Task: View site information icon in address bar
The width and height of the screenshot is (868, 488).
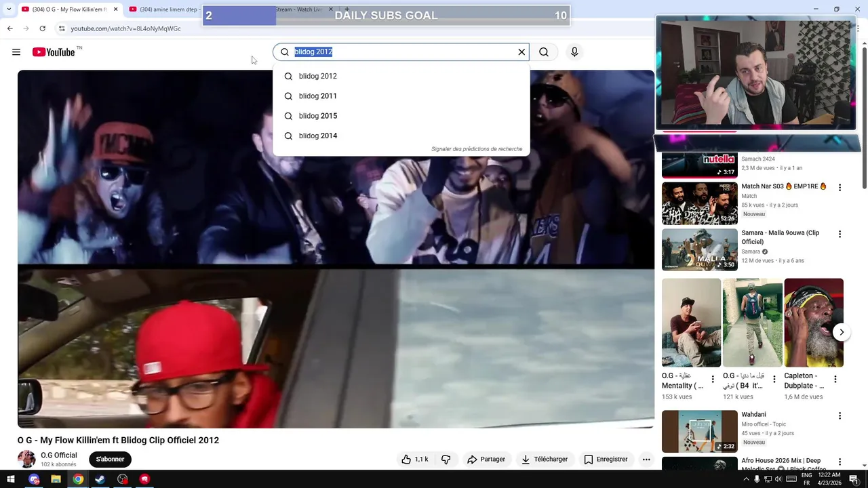Action: [61, 28]
